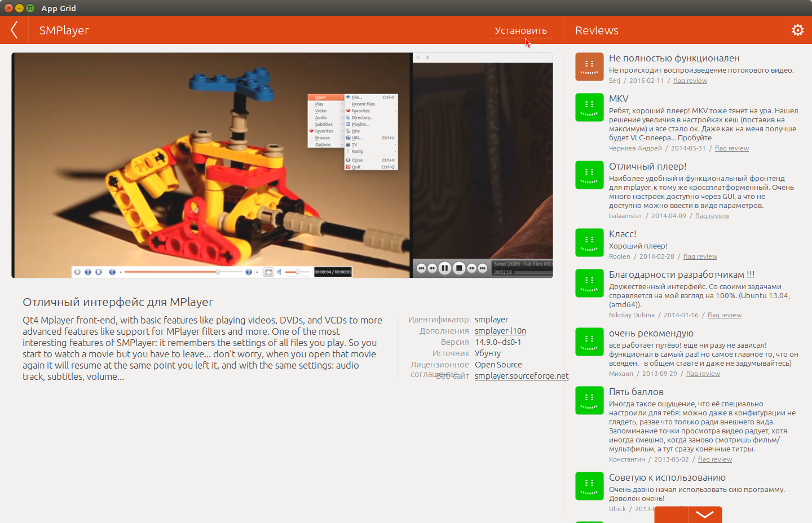Click the green icon beside Благодарности разработчикам

(589, 283)
